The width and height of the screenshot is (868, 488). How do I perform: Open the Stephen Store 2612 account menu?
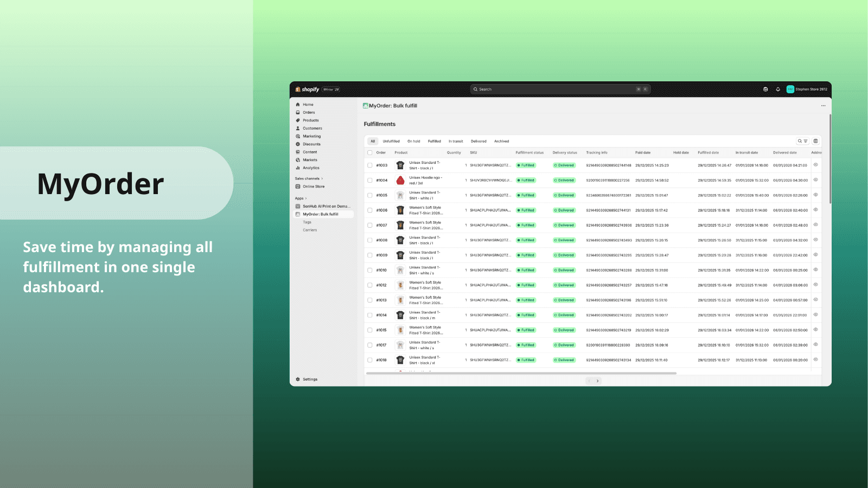pyautogui.click(x=807, y=89)
